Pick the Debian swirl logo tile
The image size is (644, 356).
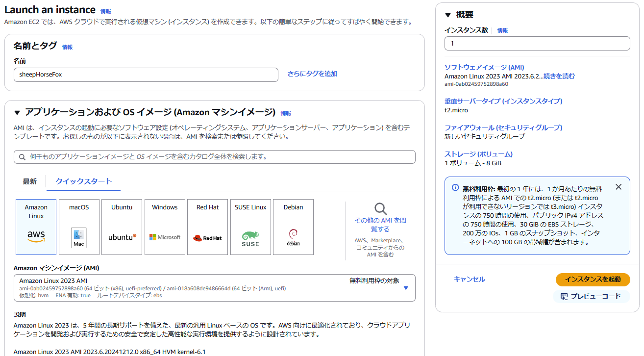tap(293, 227)
